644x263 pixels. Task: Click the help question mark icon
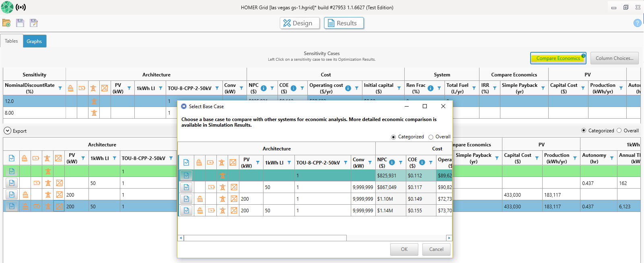637,23
